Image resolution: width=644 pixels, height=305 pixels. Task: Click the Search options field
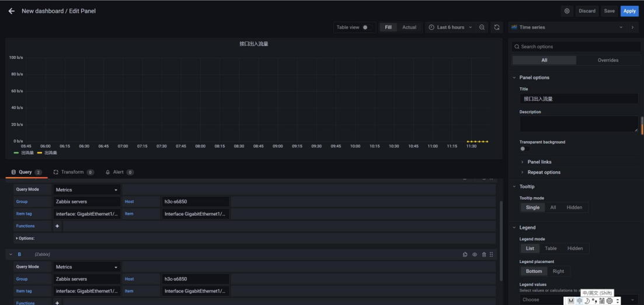coord(576,47)
